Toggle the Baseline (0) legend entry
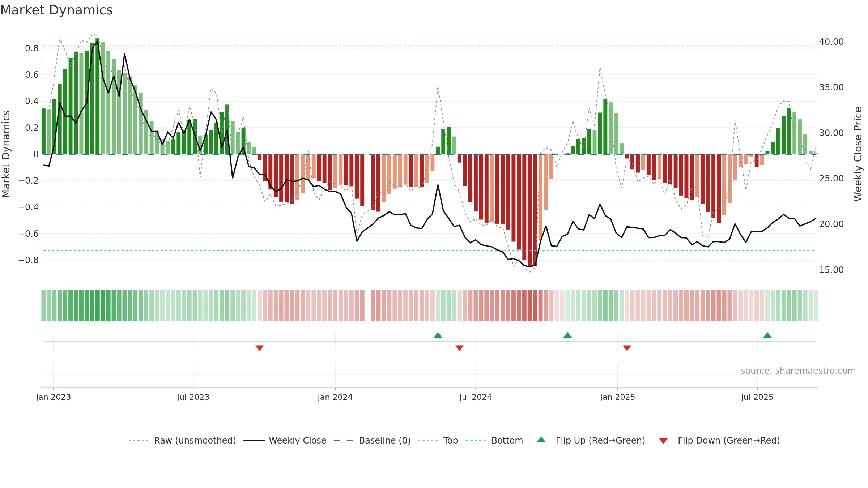This screenshot has height=488, width=868. click(x=372, y=440)
